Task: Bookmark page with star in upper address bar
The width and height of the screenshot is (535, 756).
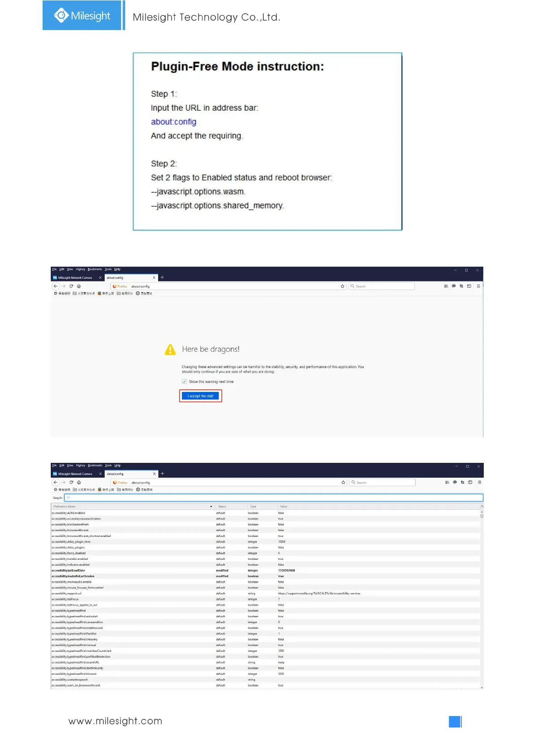Action: (342, 286)
